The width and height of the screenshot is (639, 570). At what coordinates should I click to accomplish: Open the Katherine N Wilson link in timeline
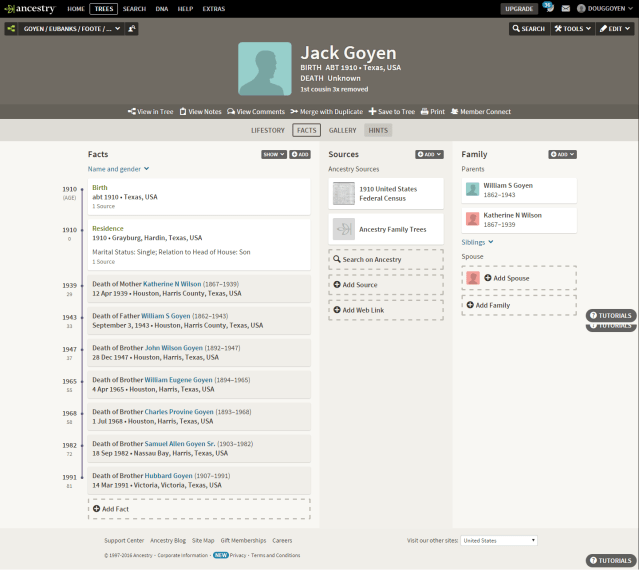pyautogui.click(x=172, y=284)
